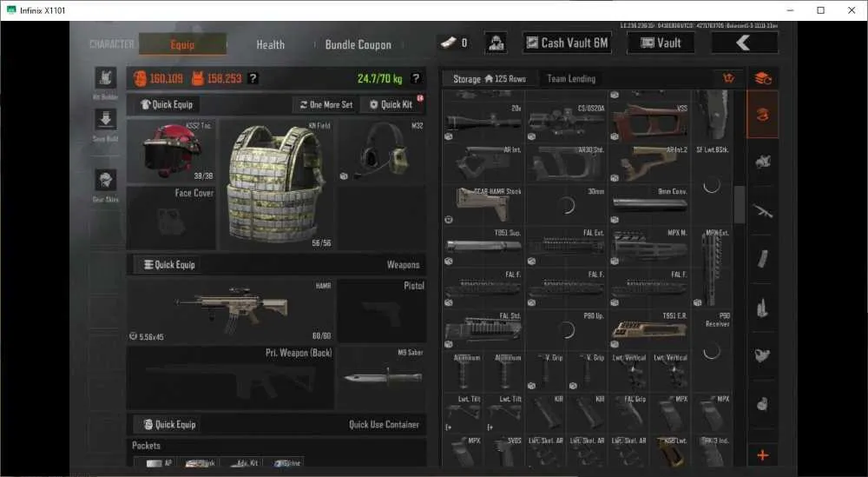868x477 pixels.
Task: Click Quick Equip in the Quick Use Container section
Action: (x=169, y=424)
